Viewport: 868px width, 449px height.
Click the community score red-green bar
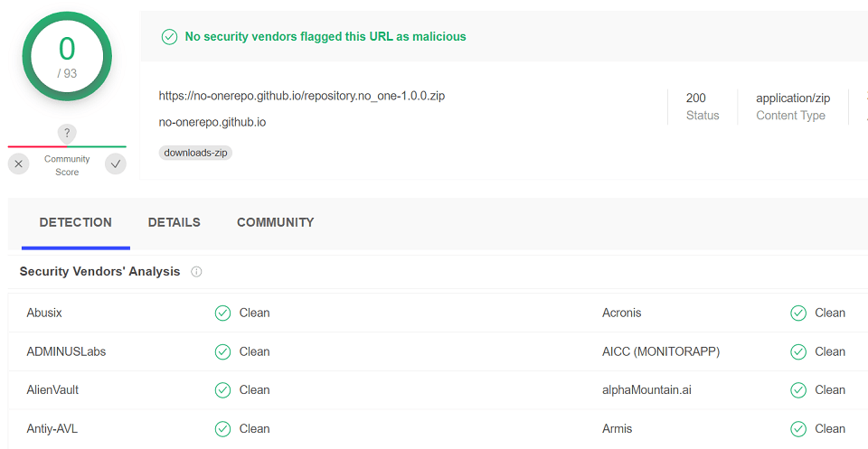pos(67,146)
